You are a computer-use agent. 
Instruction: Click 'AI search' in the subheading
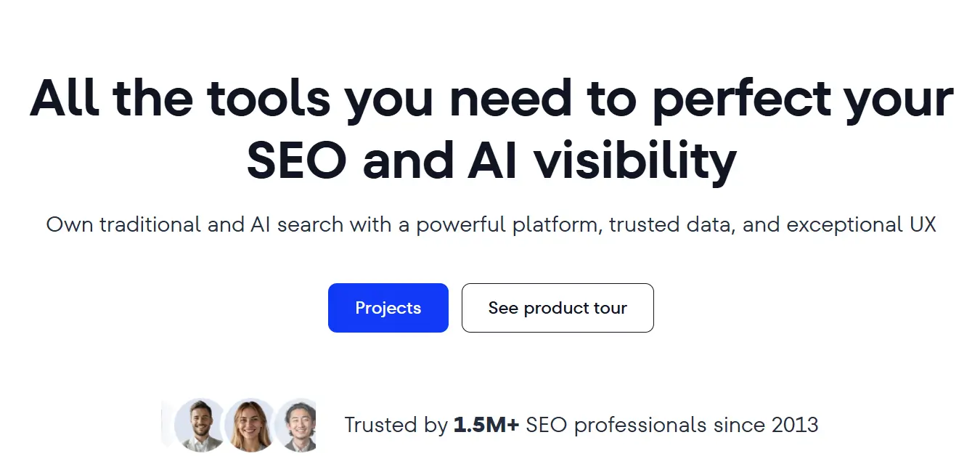click(297, 224)
